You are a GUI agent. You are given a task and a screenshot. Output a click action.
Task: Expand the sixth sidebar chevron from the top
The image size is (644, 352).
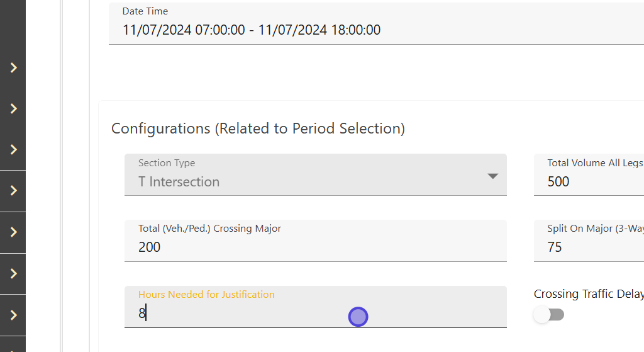coord(13,274)
